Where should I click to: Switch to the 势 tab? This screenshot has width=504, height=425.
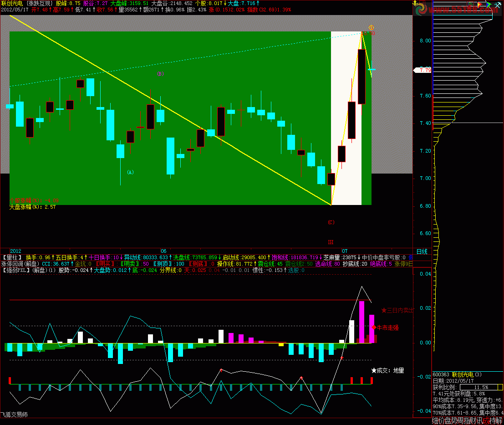click(x=454, y=420)
